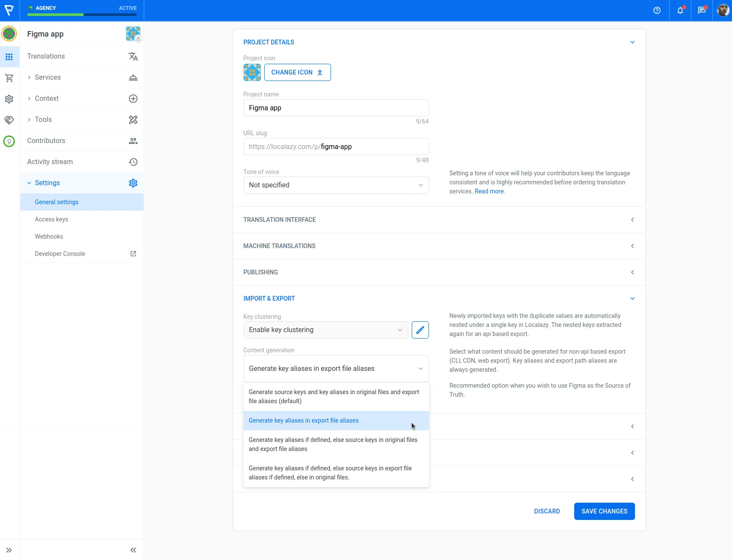Viewport: 732px width, 560px height.
Task: Click the lightbulb icon in left rail
Action: [x=9, y=141]
